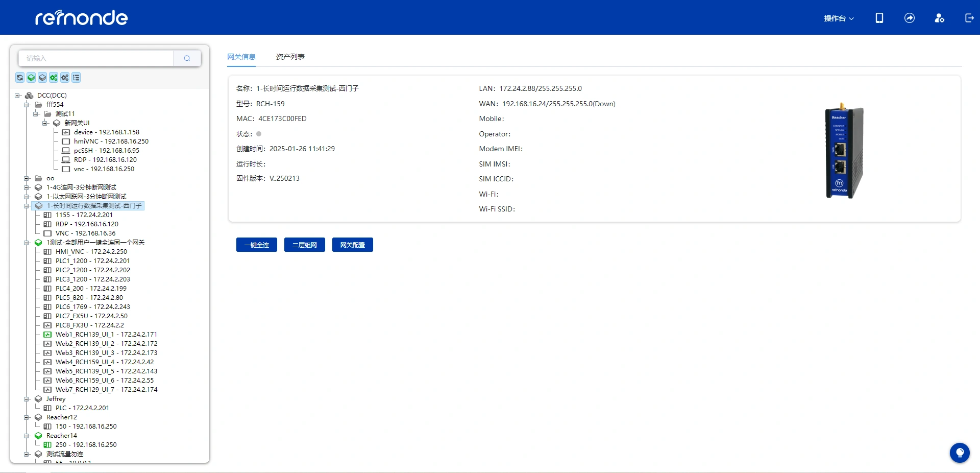Image resolution: width=980 pixels, height=473 pixels.
Task: Click the green gateway icon of 1测试-全部用户一键全连同一个网关
Action: click(38, 243)
